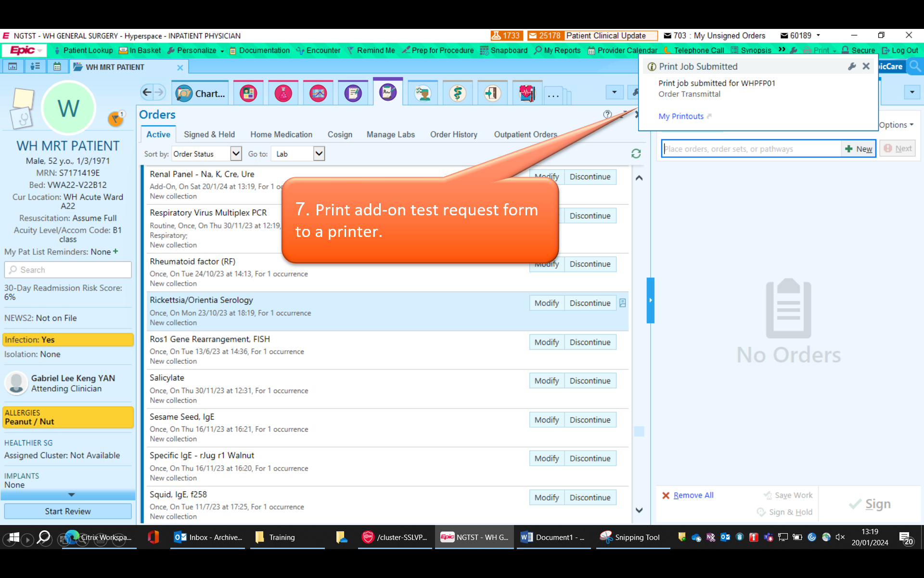The width and height of the screenshot is (924, 578).
Task: Click the pink lab flask activity icon
Action: (x=283, y=93)
